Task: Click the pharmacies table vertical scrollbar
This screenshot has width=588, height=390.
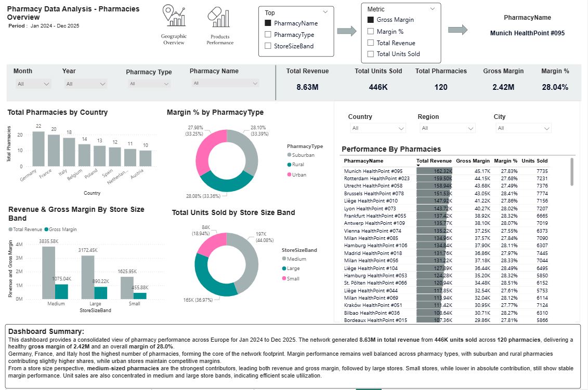Action: [x=572, y=172]
